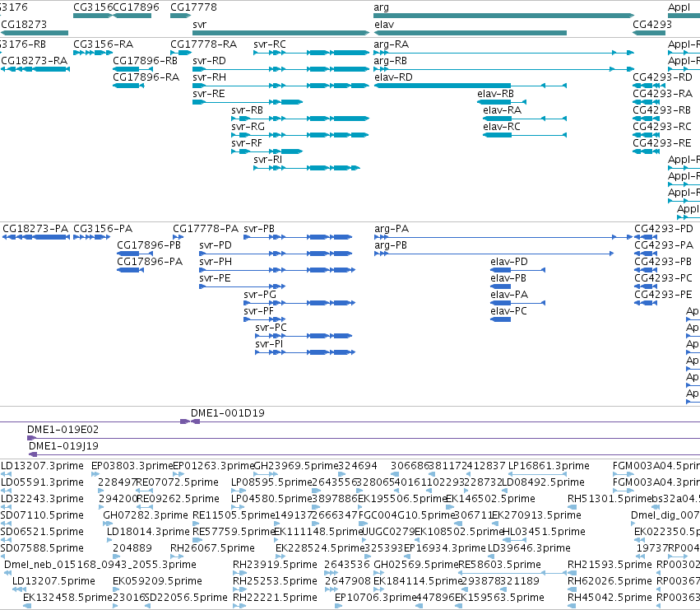The height and width of the screenshot is (610, 700).
Task: Select the svr-PD protein label
Action: [216, 245]
